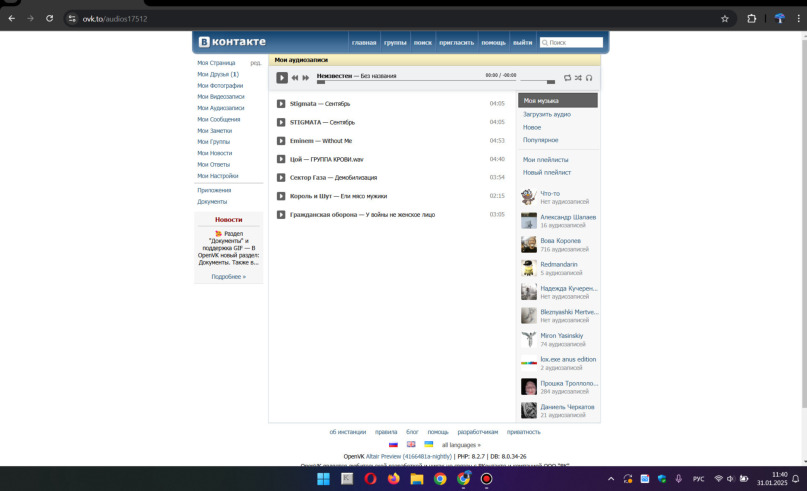
Task: Play Гражданская оборона track
Action: point(281,214)
